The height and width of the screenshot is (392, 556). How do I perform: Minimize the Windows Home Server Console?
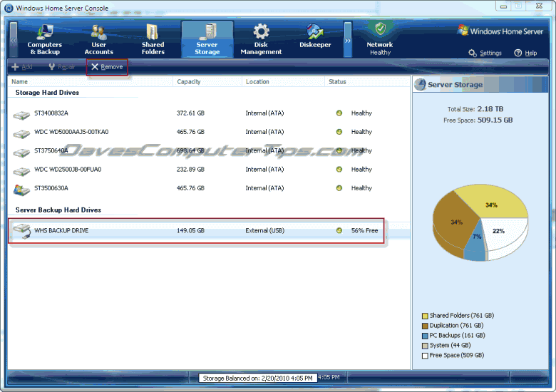503,6
